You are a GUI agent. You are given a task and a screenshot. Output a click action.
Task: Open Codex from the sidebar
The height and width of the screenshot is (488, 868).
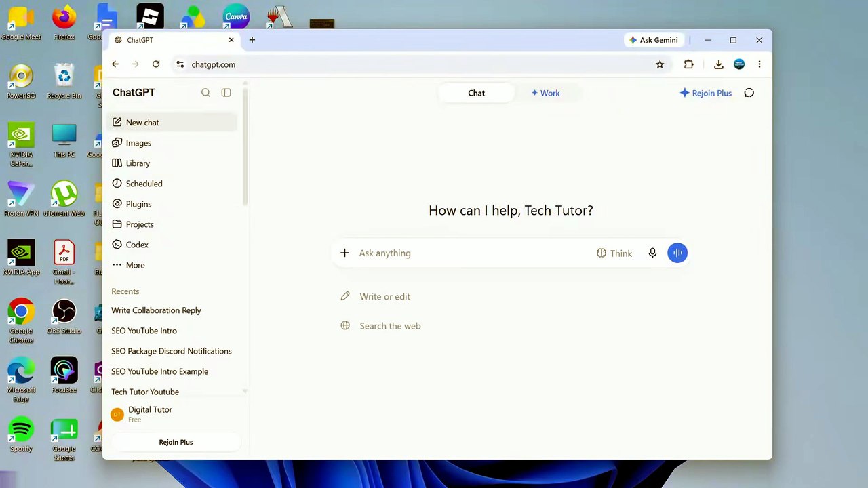point(172,245)
